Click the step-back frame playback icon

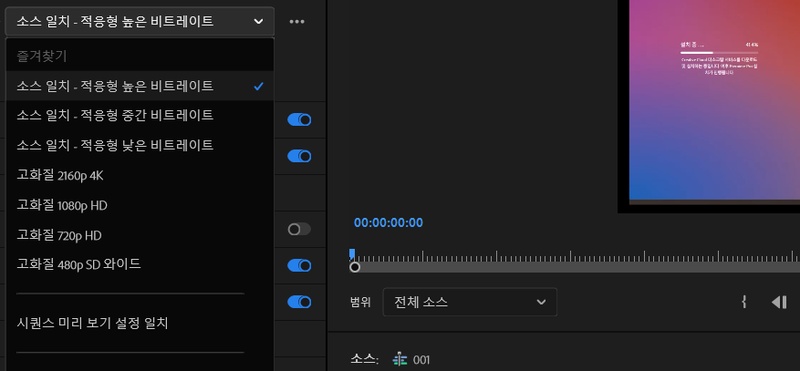(x=779, y=302)
